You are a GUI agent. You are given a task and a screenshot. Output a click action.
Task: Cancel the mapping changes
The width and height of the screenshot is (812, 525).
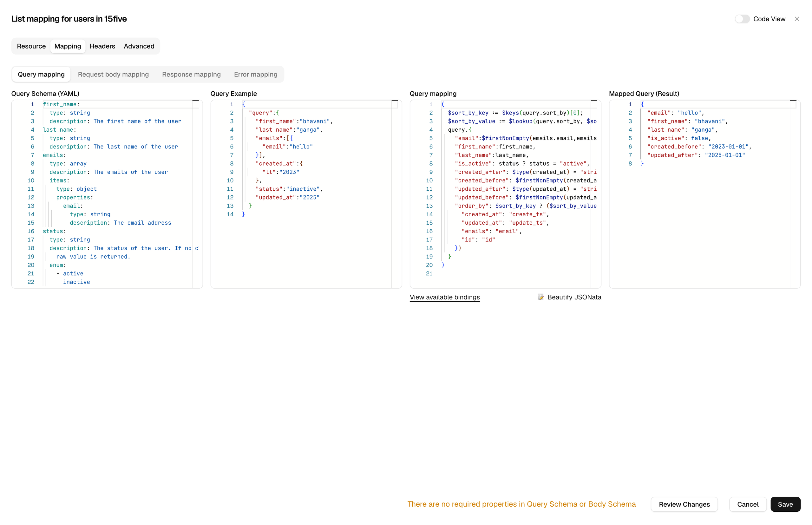(x=748, y=504)
